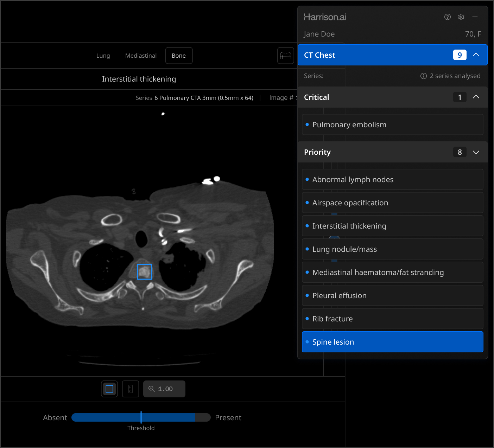Select the bounding box overlay tool
The width and height of the screenshot is (494, 448).
point(109,389)
